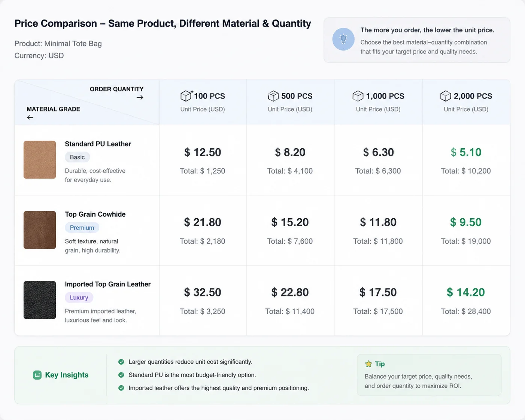Click the Basic grade badge
Viewport: 525px width, 420px height.
(x=77, y=157)
